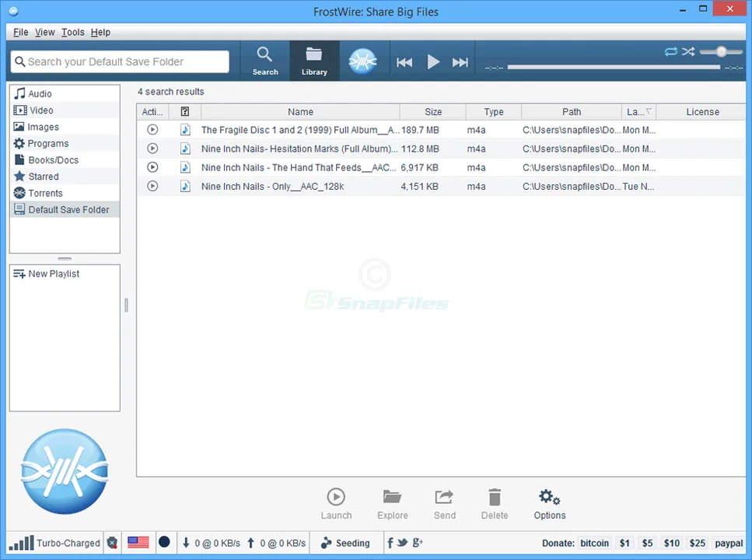Click the Acti... column header
This screenshot has height=560, width=752.
[152, 112]
